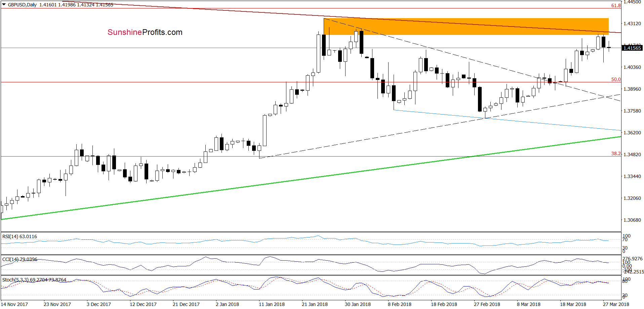This screenshot has height=309, width=644.
Task: Click the 8 Feb 2018 date label
Action: (x=400, y=304)
